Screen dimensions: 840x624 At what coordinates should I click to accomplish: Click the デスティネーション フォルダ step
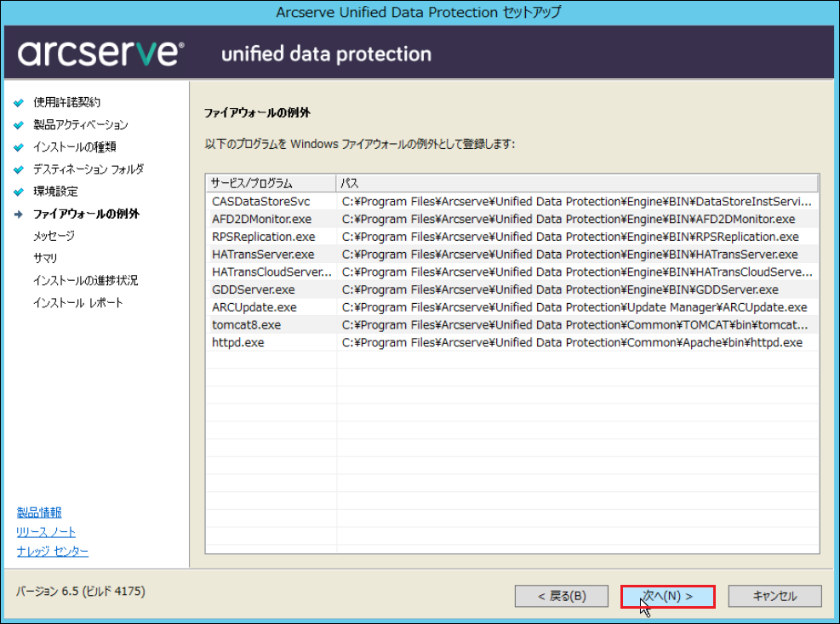point(89,169)
